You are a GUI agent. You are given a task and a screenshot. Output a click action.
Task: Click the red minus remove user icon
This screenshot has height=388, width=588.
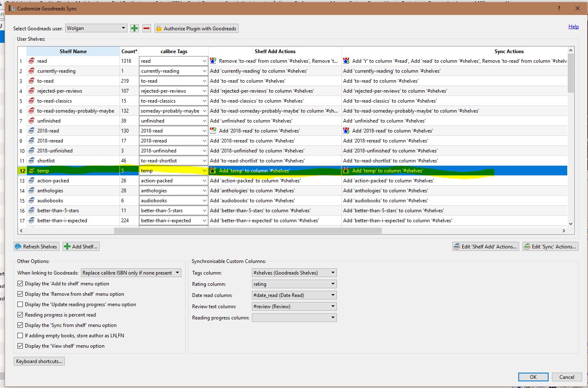[146, 28]
